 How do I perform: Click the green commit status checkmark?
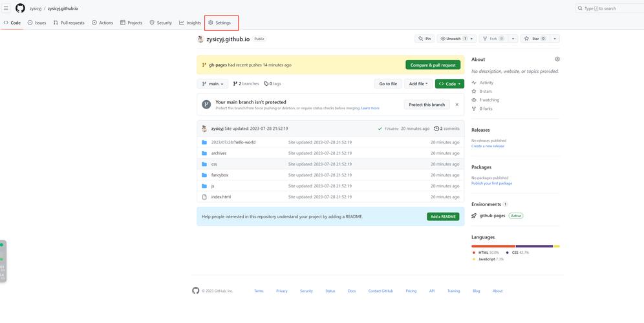[380, 129]
